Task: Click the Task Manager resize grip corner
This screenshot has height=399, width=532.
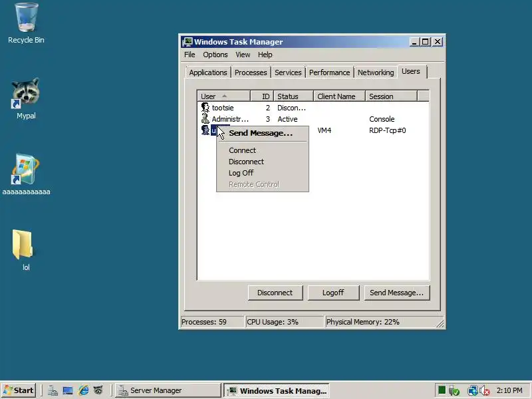Action: pos(440,324)
